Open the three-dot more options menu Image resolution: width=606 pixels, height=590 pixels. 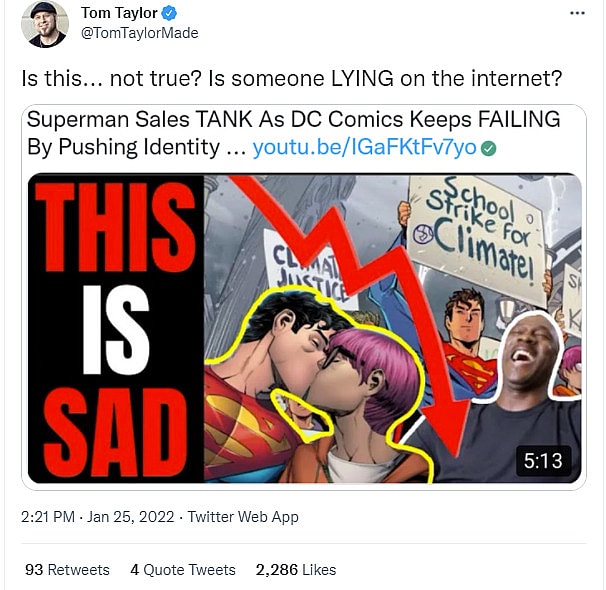pyautogui.click(x=577, y=13)
